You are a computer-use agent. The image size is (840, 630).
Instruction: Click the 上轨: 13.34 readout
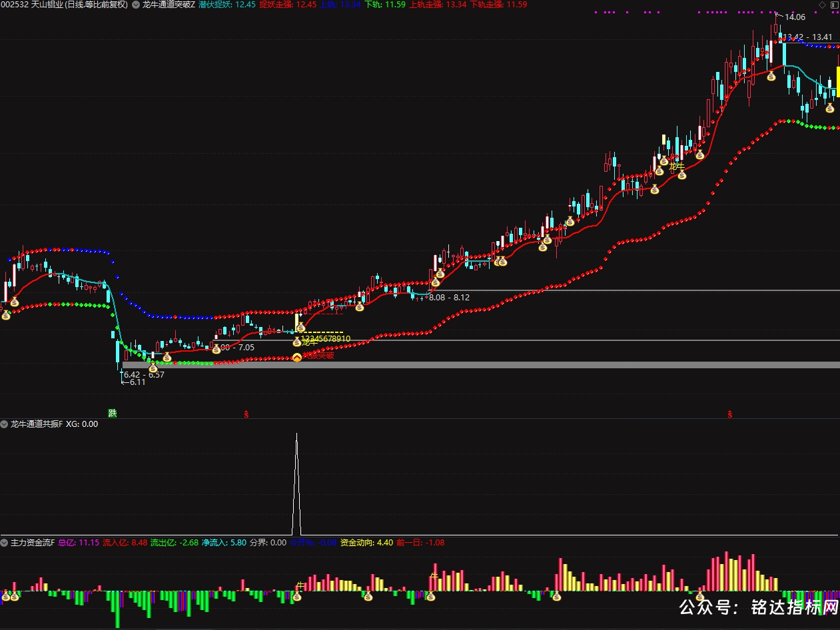click(340, 5)
